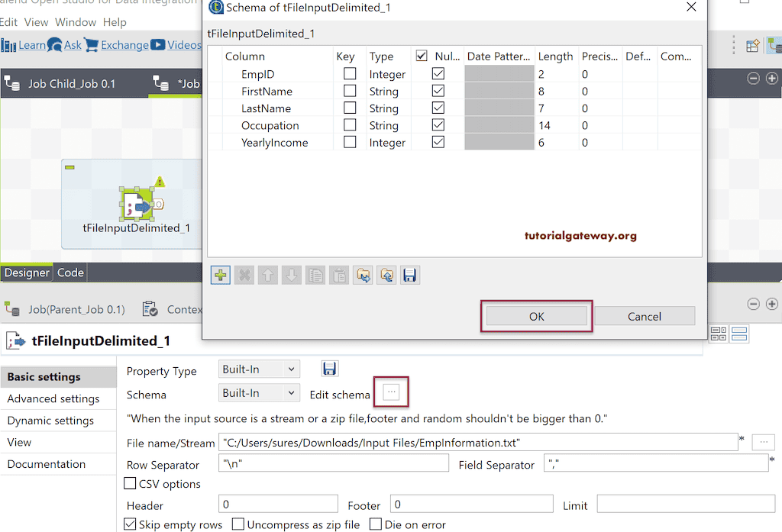Save schema with the disk icon beside Property Type
Image resolution: width=782 pixels, height=532 pixels.
[x=330, y=369]
